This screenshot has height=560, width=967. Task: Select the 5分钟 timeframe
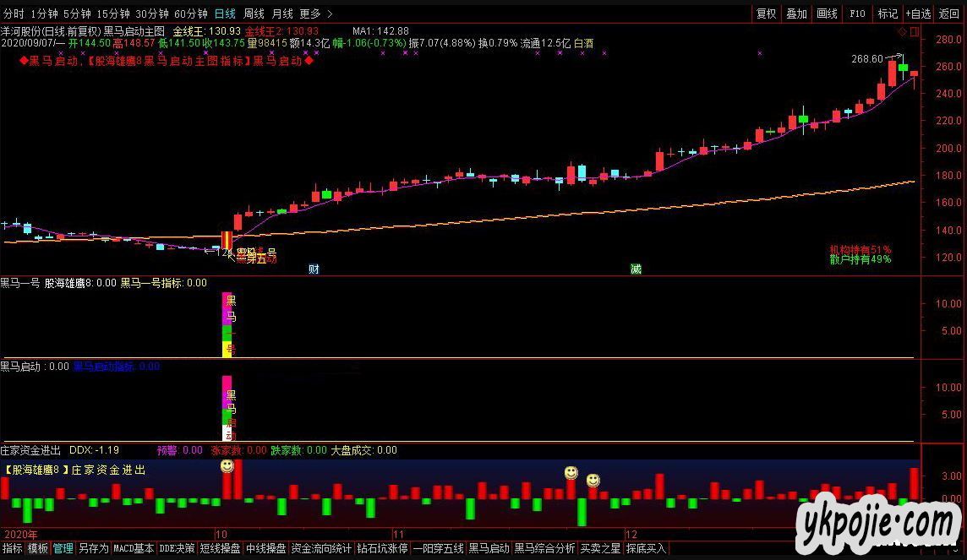(x=77, y=14)
